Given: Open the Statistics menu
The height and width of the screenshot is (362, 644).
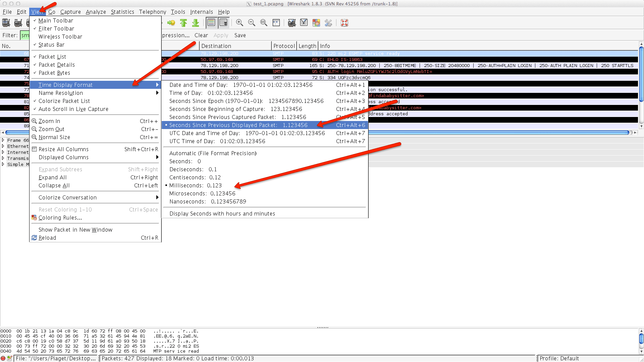Looking at the screenshot, I should (122, 12).
